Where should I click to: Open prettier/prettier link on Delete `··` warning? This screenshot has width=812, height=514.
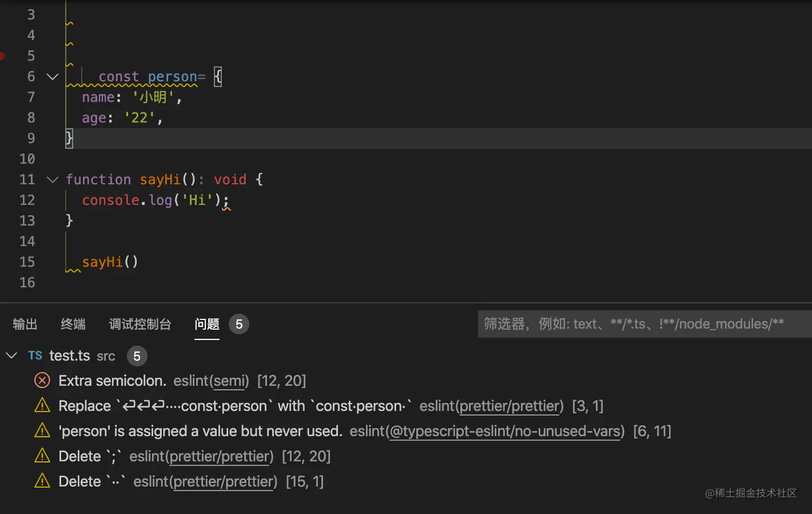224,482
